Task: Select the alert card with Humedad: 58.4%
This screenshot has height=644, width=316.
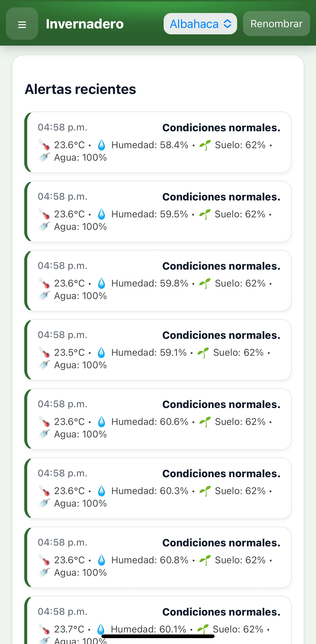Action: click(158, 142)
